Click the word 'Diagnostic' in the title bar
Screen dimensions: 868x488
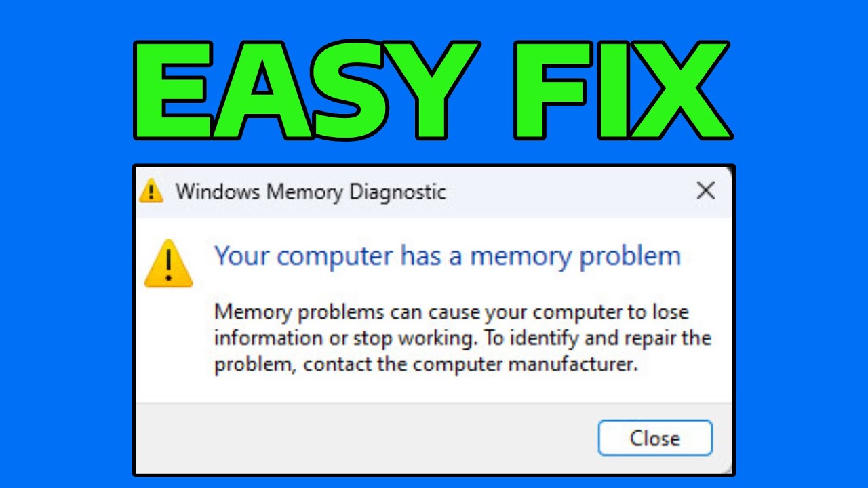point(397,192)
